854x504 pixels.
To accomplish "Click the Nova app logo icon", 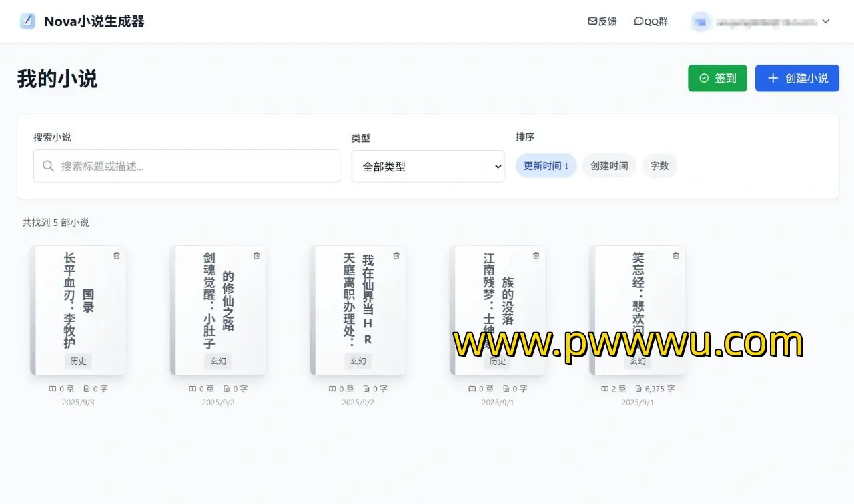I will [x=27, y=21].
